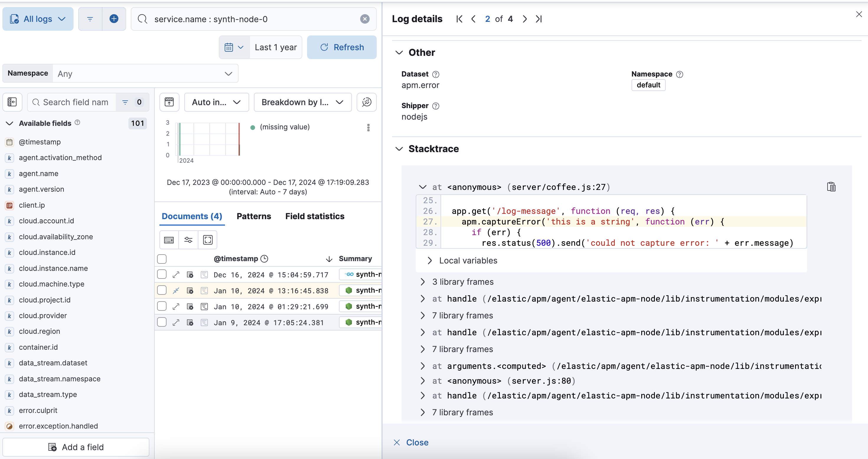The image size is (868, 459).
Task: Collapse the field list sidebar
Action: click(x=12, y=102)
